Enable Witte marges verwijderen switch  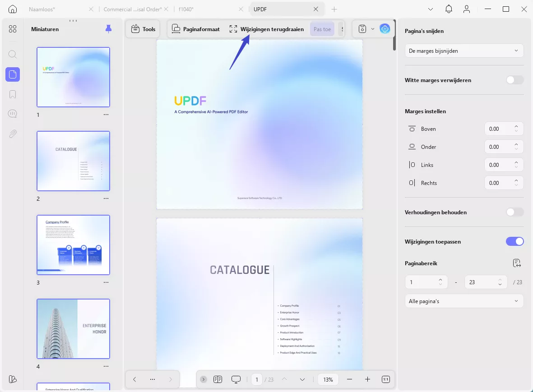point(514,80)
